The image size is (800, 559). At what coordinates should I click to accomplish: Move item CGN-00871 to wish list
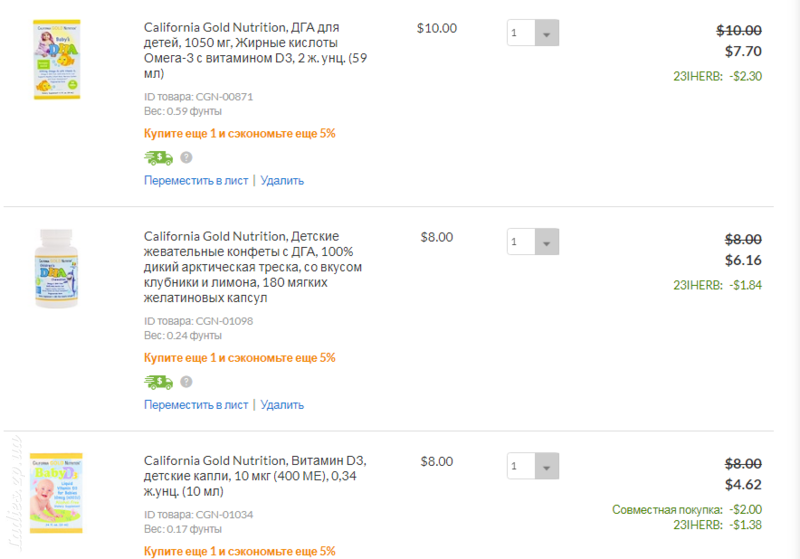(196, 181)
